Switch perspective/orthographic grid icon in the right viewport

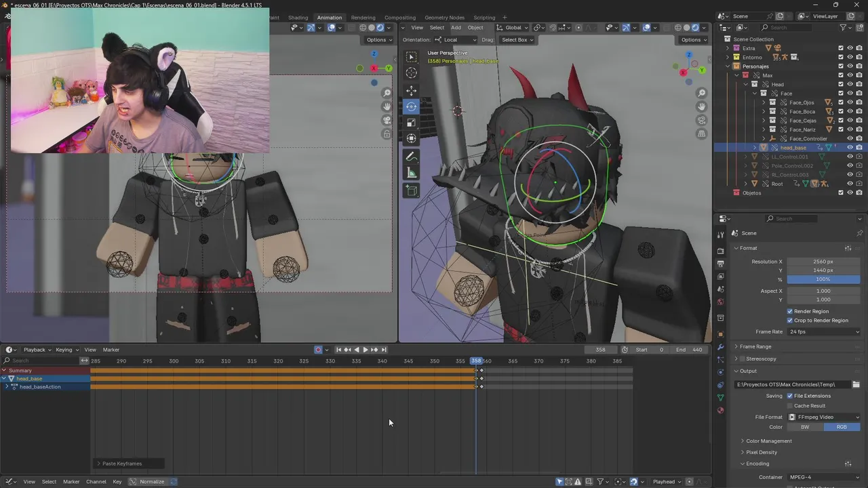[701, 134]
